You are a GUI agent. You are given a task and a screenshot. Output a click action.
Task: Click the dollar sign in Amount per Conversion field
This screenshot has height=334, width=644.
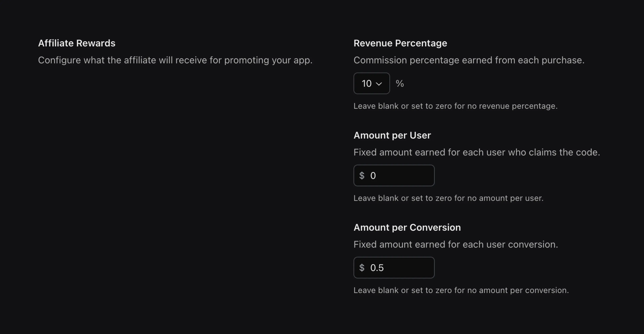click(362, 267)
